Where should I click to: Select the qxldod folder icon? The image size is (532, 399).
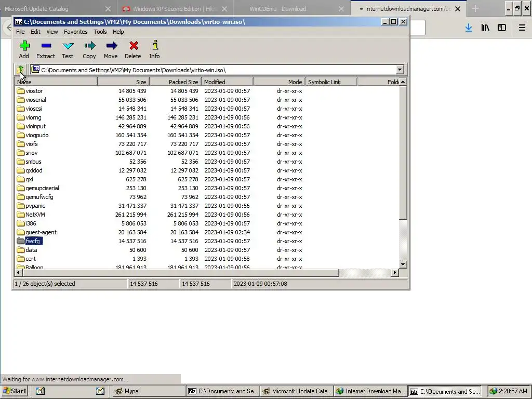[21, 170]
